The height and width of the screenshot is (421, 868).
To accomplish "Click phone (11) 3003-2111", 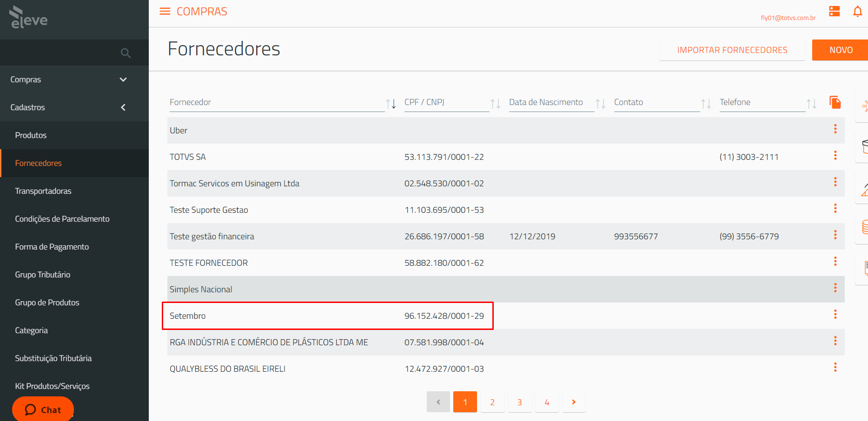I will (x=749, y=157).
